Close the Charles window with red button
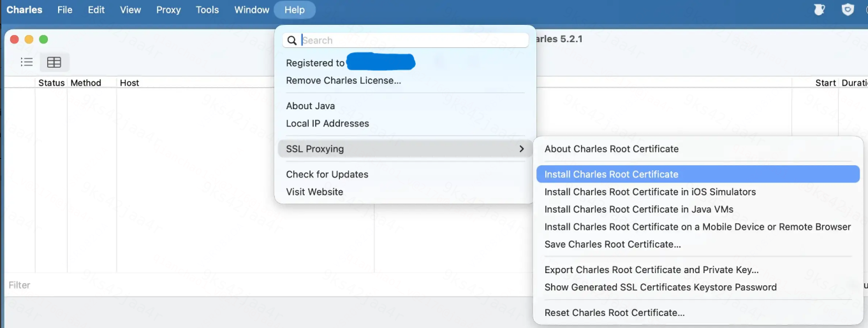The width and height of the screenshot is (868, 328). [x=15, y=40]
